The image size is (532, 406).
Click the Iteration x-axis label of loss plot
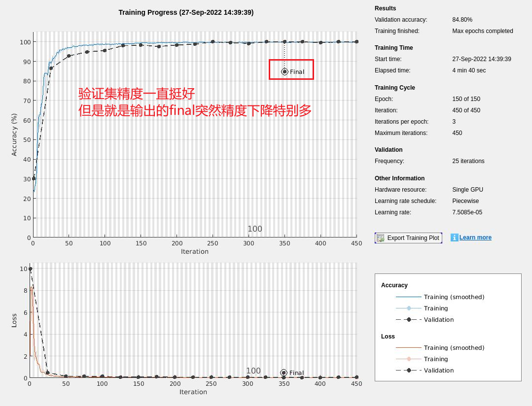193,392
